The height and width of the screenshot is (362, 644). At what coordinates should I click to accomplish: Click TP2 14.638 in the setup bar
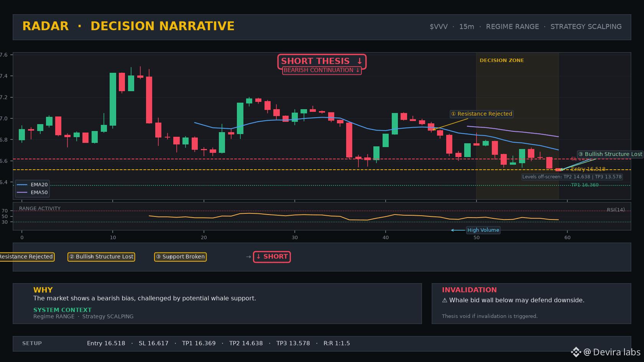coord(246,343)
